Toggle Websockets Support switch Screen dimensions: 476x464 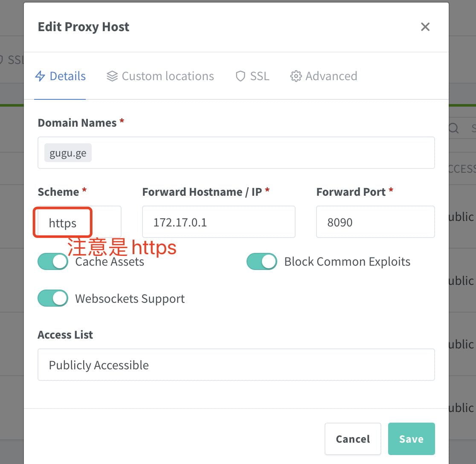click(x=53, y=299)
